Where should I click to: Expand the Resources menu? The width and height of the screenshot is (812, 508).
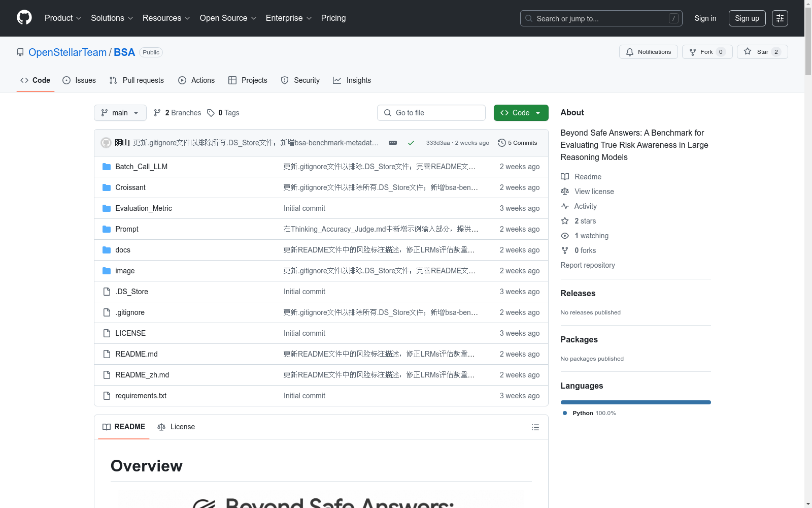(x=166, y=18)
